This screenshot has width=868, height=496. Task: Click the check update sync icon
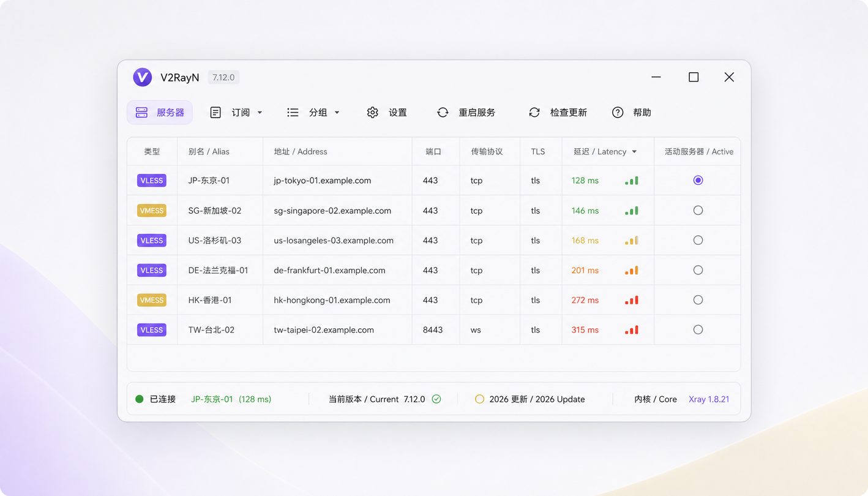click(534, 113)
